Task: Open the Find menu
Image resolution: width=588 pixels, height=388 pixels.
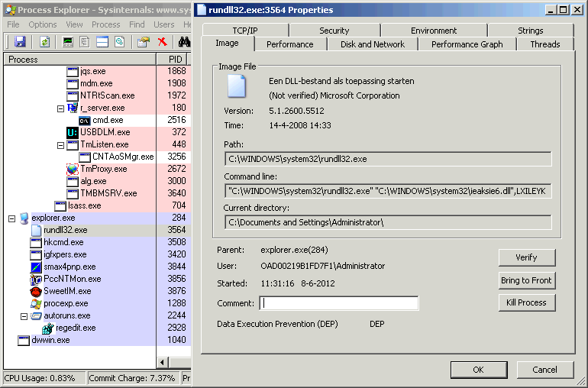Action: click(x=137, y=24)
